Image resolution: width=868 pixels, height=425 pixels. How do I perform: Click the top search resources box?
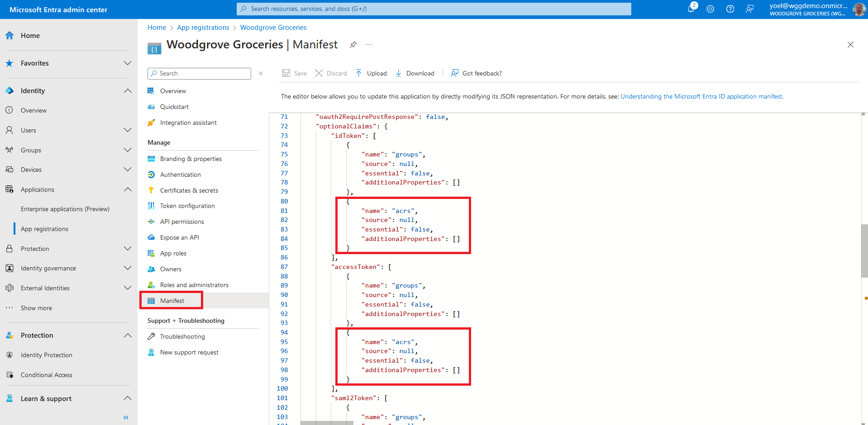pos(434,9)
